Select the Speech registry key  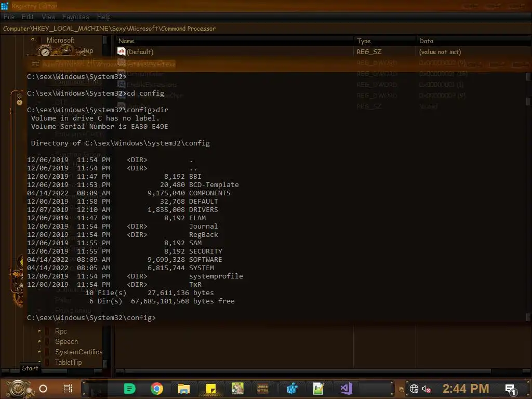pyautogui.click(x=66, y=342)
